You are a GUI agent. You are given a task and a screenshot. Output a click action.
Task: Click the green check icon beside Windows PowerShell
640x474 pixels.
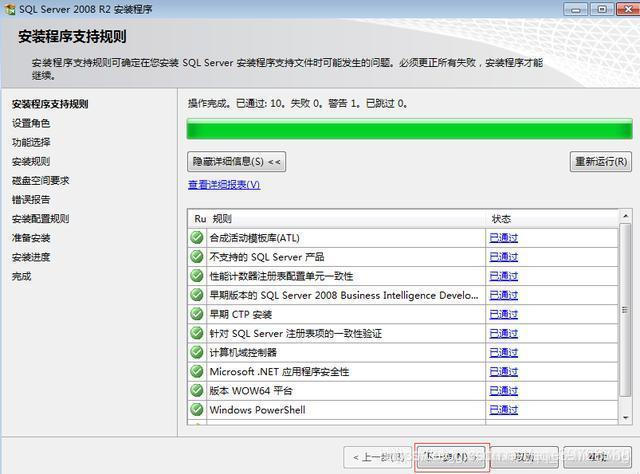(x=197, y=409)
